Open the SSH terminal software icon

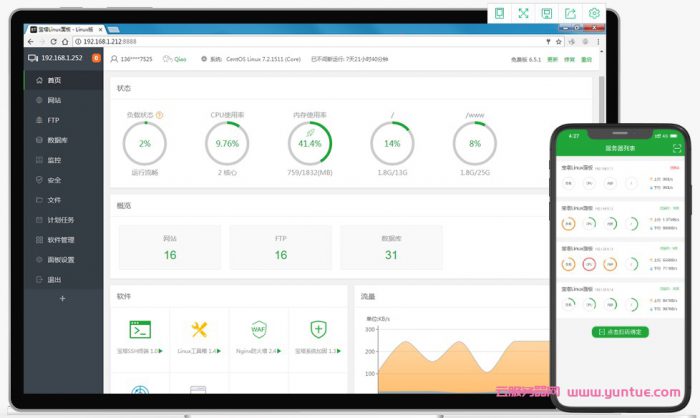click(139, 329)
